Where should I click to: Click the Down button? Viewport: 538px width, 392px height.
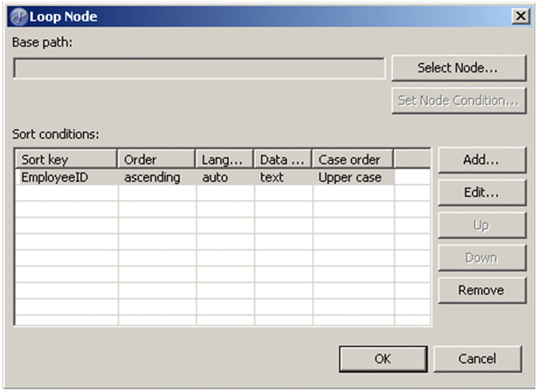[x=482, y=258]
